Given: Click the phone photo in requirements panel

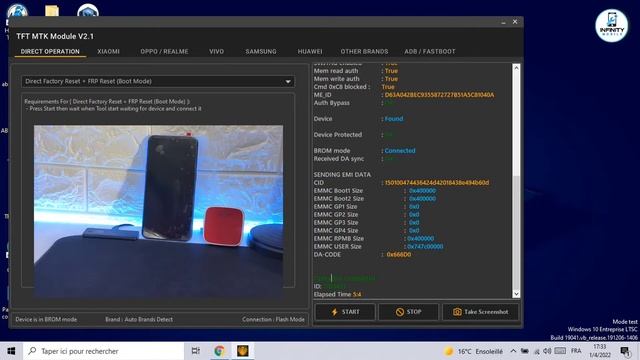Looking at the screenshot, I should [x=158, y=211].
